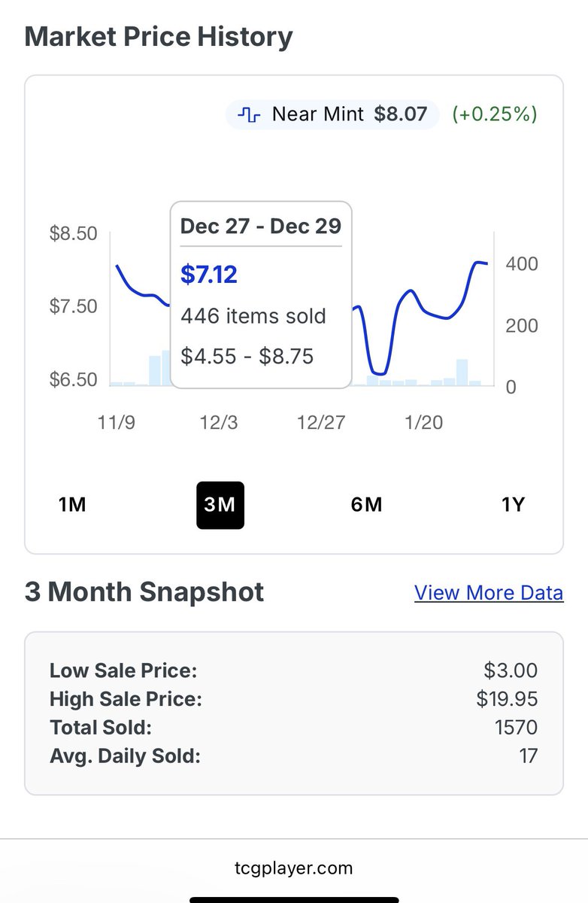Click the 12/27 date label on chart axis
Viewport: 588px width, 903px height.
[x=321, y=423]
